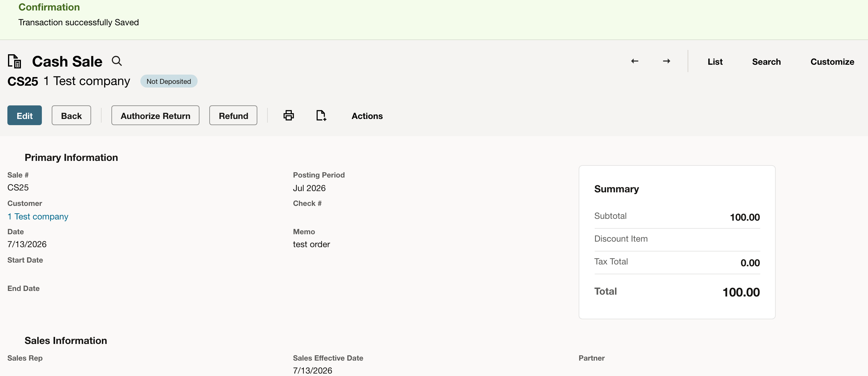Viewport: 868px width, 376px height.
Task: Click Authorize Return button
Action: coord(155,116)
